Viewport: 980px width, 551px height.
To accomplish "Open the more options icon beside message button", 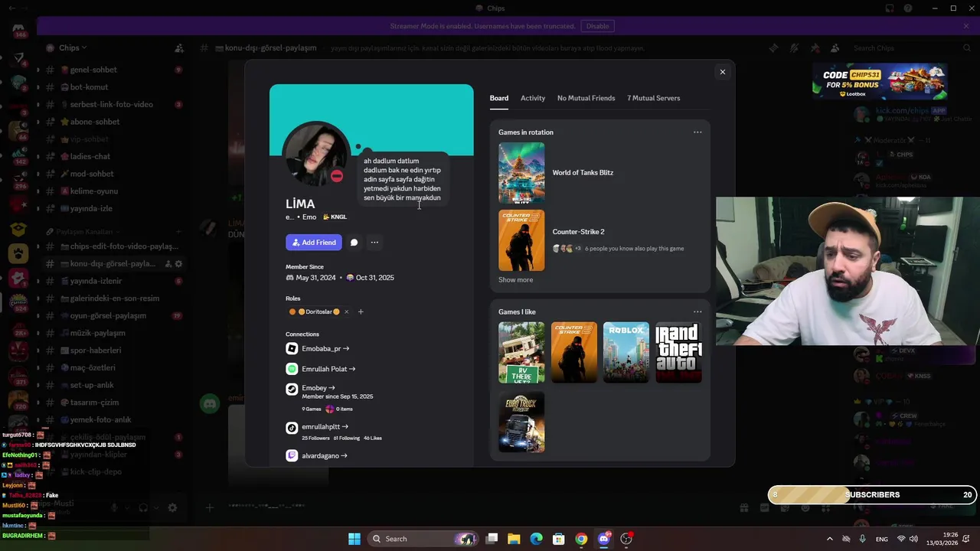I will tap(374, 243).
